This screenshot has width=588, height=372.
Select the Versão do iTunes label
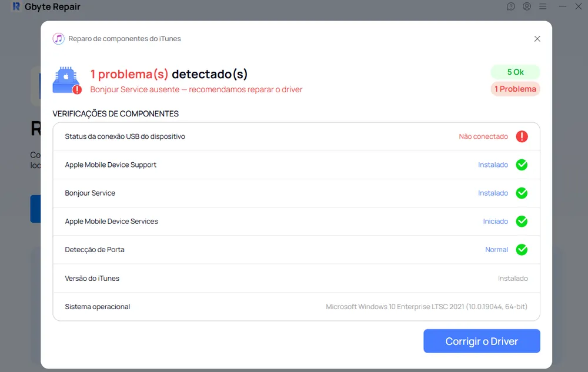click(92, 279)
